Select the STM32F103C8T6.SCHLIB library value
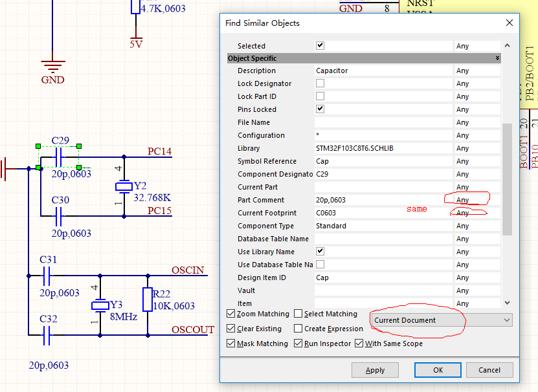The height and width of the screenshot is (392, 538). point(383,148)
